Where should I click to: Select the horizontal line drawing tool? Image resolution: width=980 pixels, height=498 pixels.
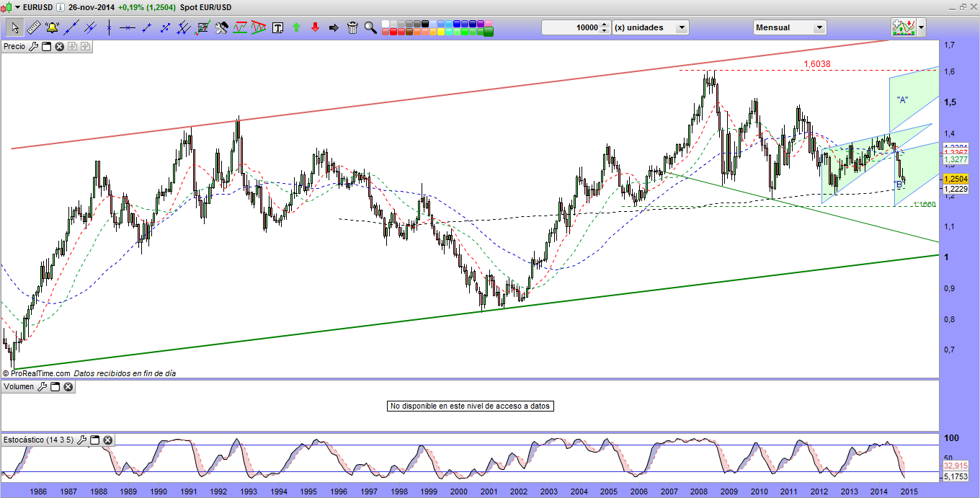(128, 28)
